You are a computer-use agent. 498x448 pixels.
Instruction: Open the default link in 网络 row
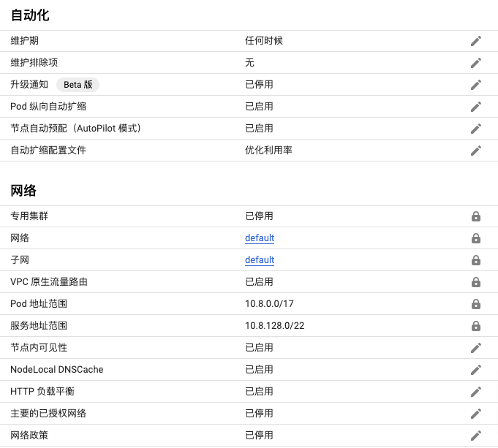[260, 238]
